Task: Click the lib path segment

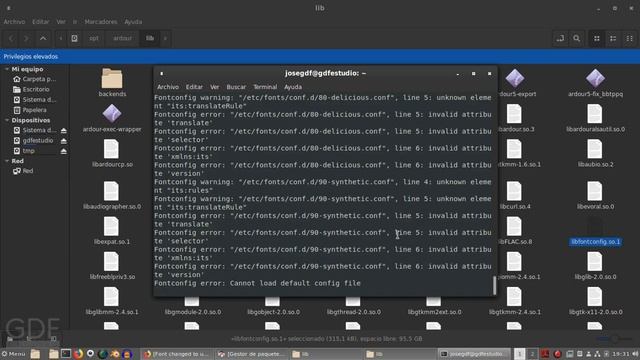Action: pos(150,38)
